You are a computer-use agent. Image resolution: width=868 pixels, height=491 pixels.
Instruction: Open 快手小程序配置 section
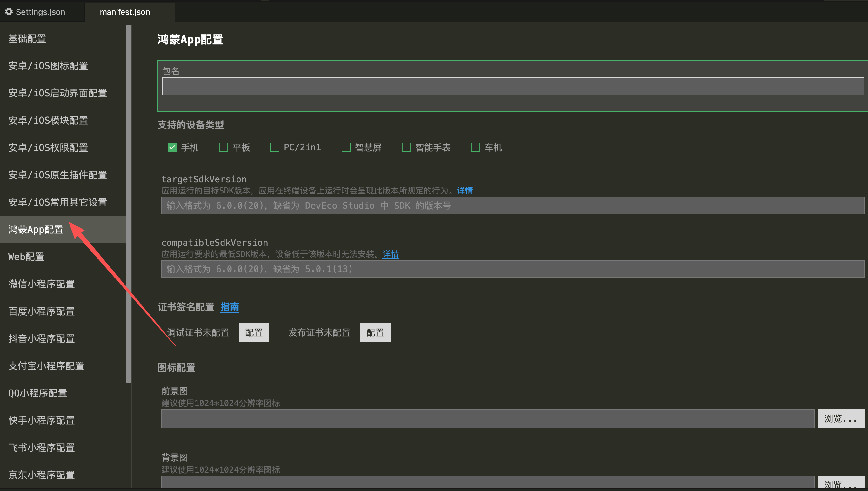click(63, 421)
